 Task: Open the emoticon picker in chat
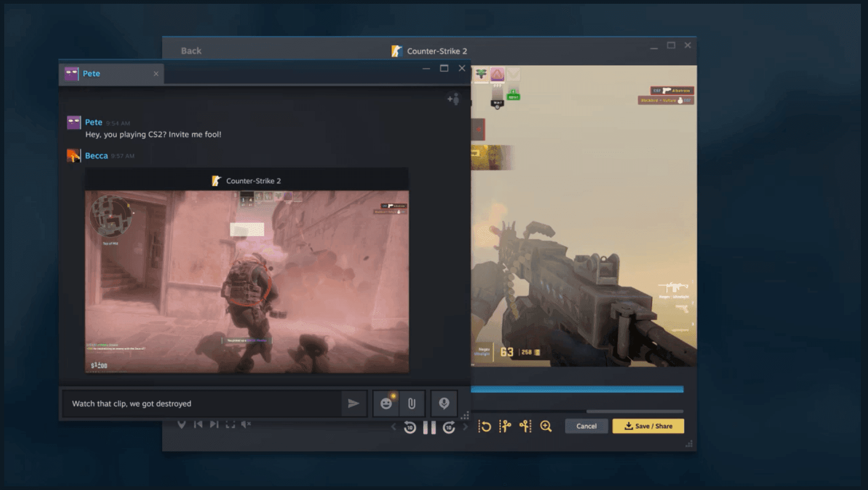386,404
